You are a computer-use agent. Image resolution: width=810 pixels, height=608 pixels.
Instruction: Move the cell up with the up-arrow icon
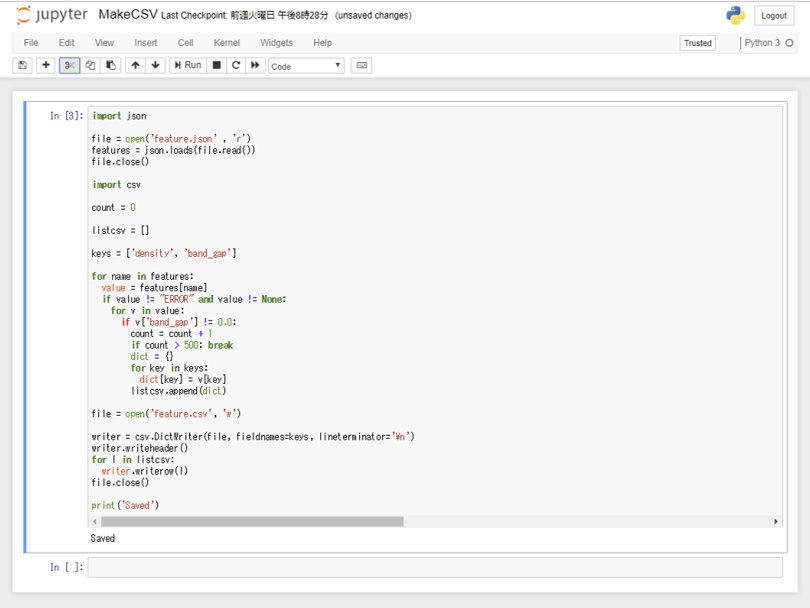[137, 65]
